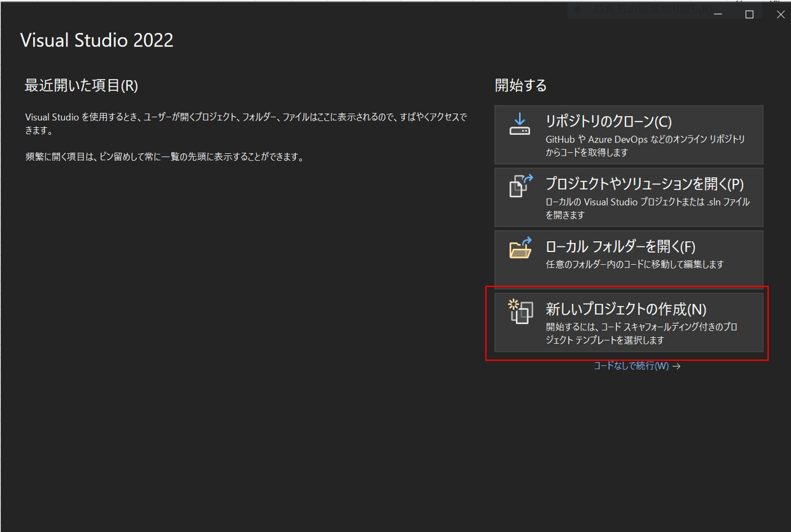Screen dimensions: 791x532
Task: Click the Visual Studio 2022 title
Action: click(x=97, y=40)
